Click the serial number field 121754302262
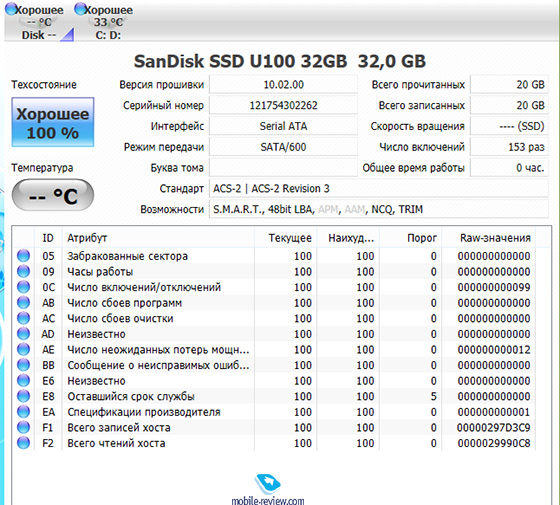This screenshot has width=560, height=505. point(283,105)
